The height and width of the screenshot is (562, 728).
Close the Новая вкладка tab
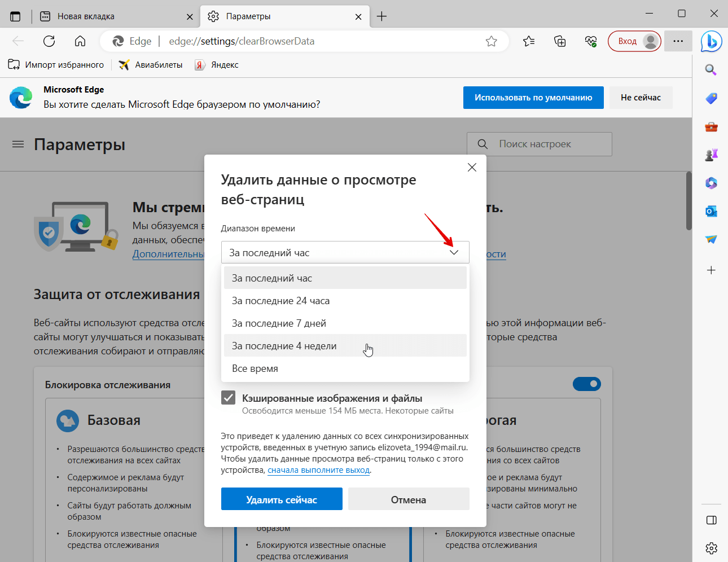[x=190, y=16]
